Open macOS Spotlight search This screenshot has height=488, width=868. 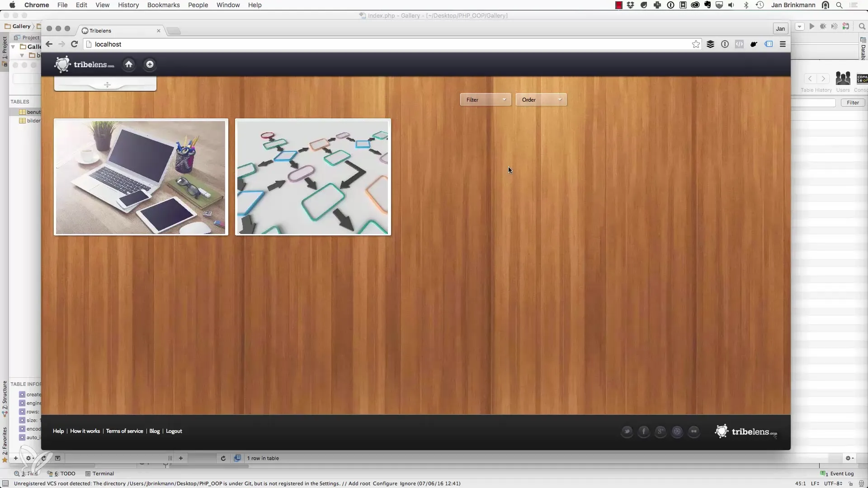click(839, 5)
